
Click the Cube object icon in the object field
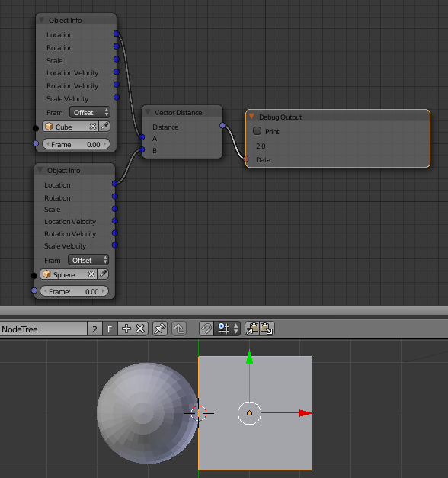coord(49,127)
